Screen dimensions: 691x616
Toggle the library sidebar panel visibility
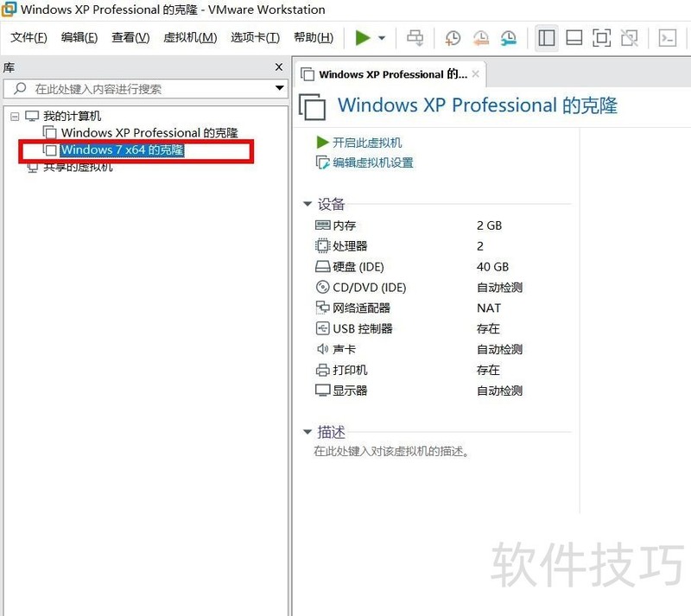click(x=548, y=37)
